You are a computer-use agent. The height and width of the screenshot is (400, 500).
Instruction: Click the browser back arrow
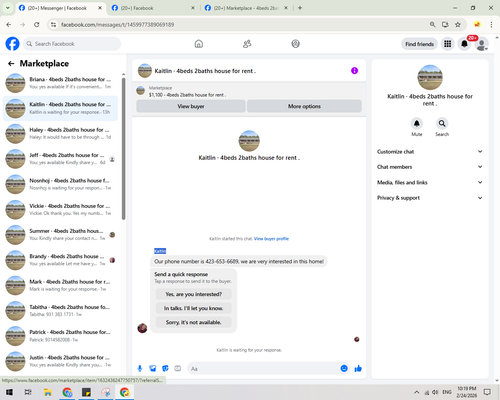[x=9, y=24]
